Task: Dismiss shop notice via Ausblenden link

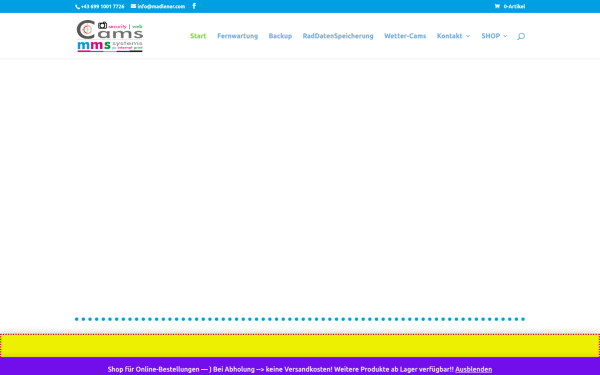Action: (473, 369)
